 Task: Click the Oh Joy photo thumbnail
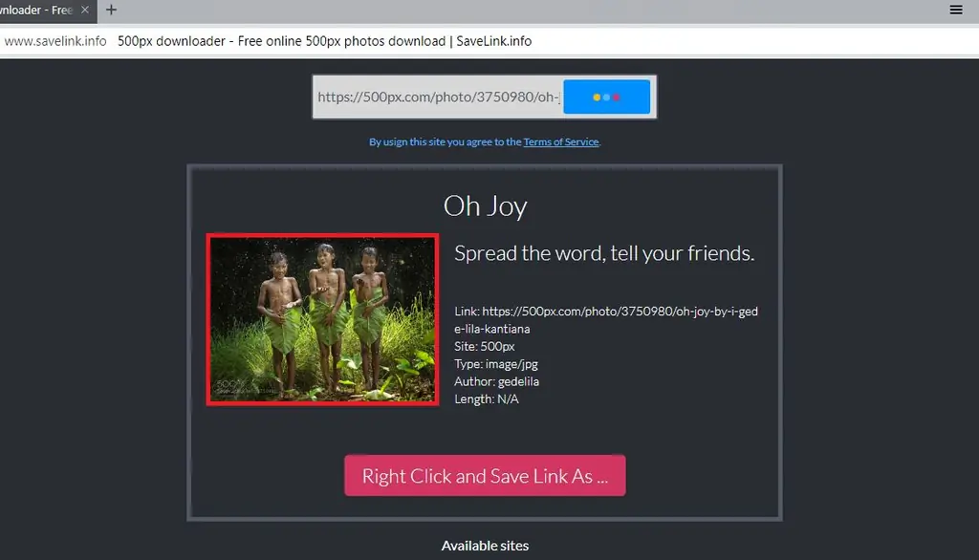point(322,319)
